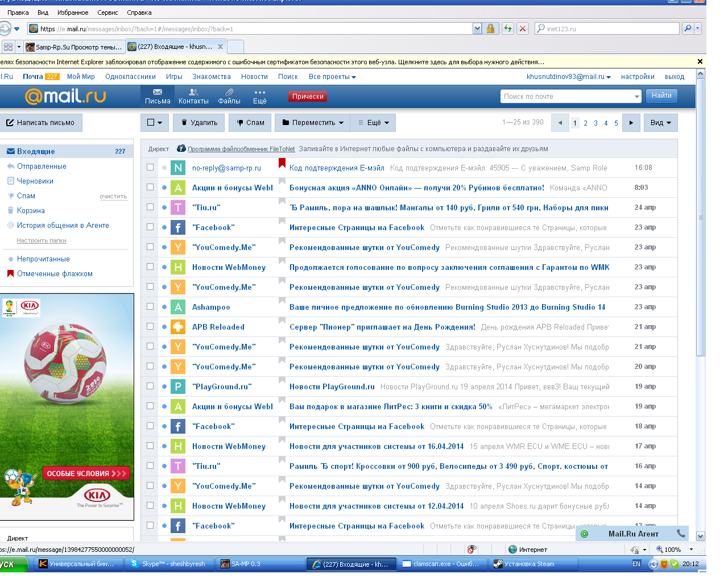Click the security lock icon in address bar
Screen dimensions: 728x582
click(x=491, y=28)
